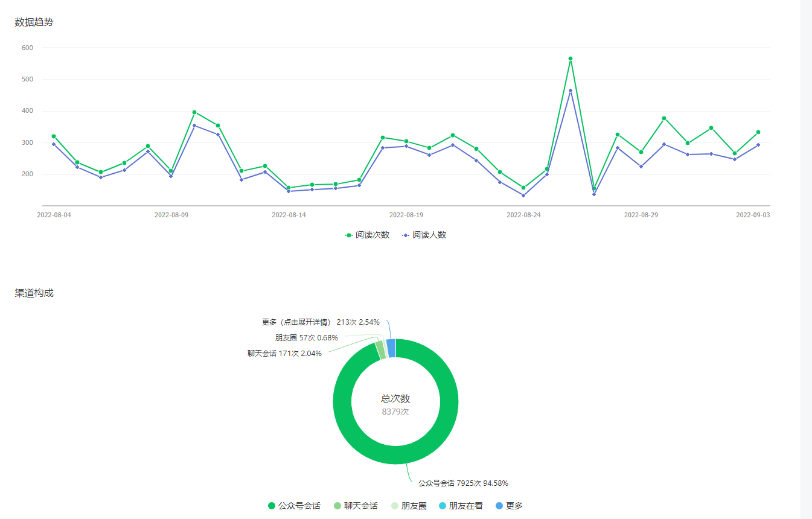The height and width of the screenshot is (519, 812).
Task: Click the 500 y-axis value label
Action: click(x=27, y=79)
